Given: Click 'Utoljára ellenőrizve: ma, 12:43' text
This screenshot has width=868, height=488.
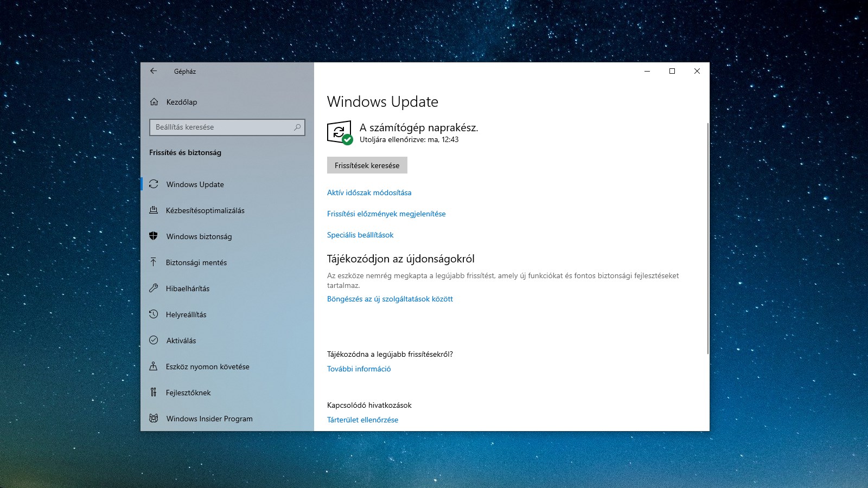Looking at the screenshot, I should tap(409, 140).
